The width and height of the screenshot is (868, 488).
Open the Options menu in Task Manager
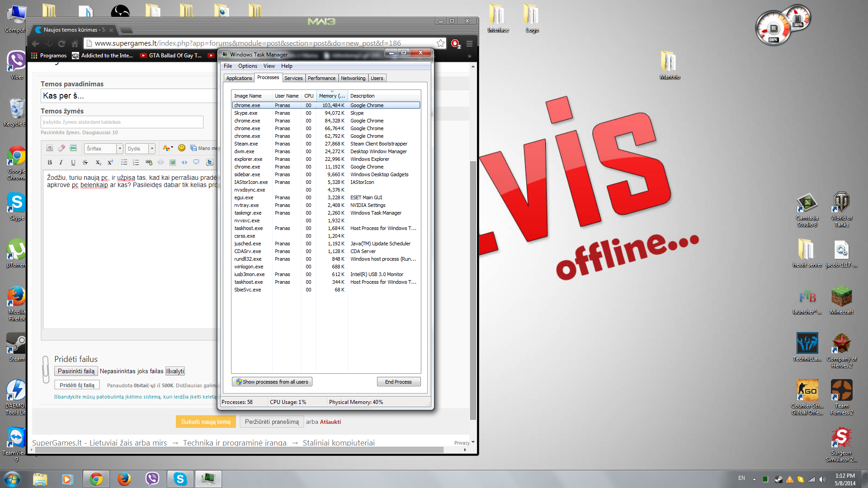248,66
